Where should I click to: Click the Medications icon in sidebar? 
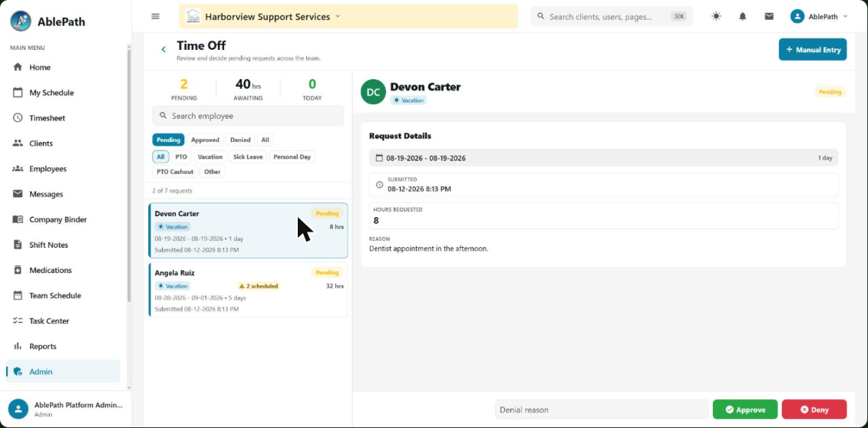click(18, 271)
